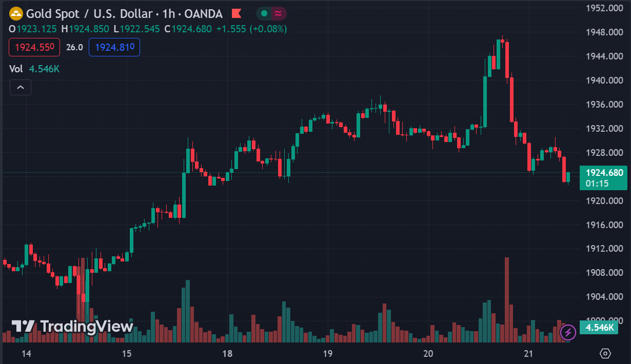Select the Vol indicator label
This screenshot has width=631, height=364.
tap(16, 69)
